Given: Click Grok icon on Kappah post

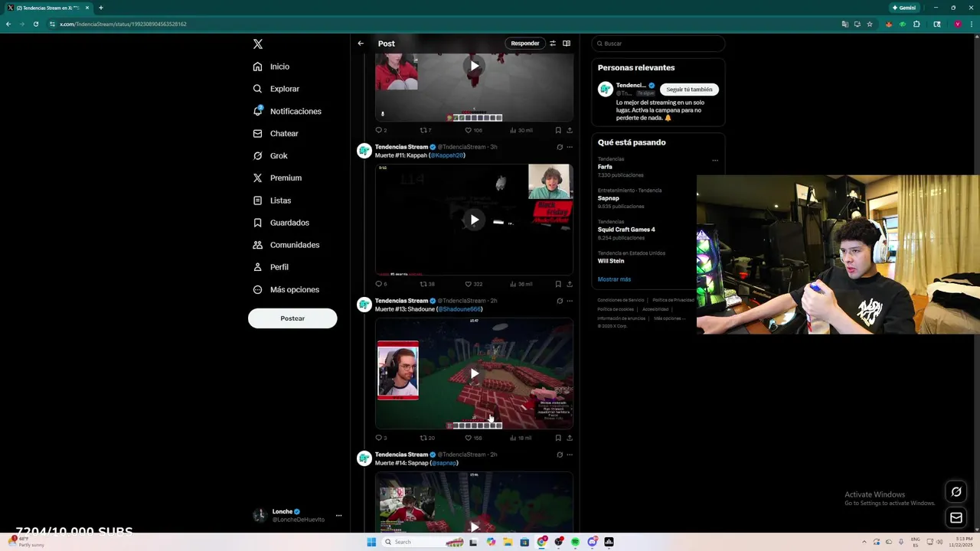Looking at the screenshot, I should (560, 147).
